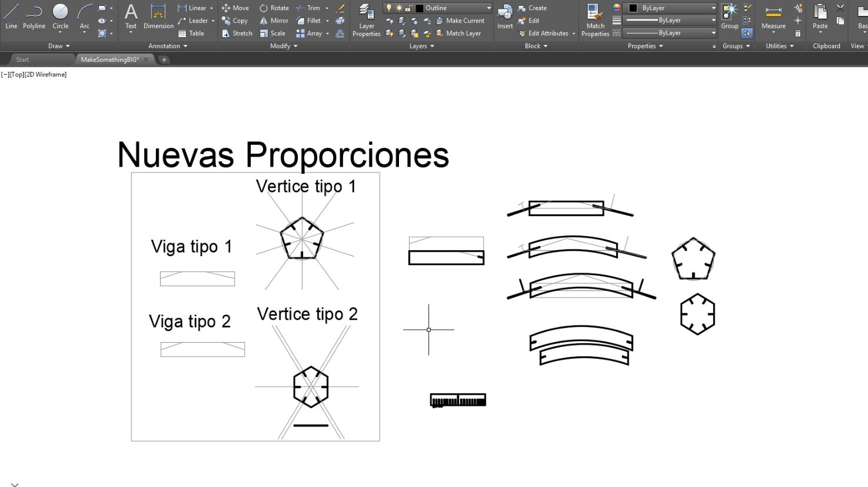This screenshot has height=487, width=868.
Task: Click the Cut scissors icon
Action: tap(840, 8)
